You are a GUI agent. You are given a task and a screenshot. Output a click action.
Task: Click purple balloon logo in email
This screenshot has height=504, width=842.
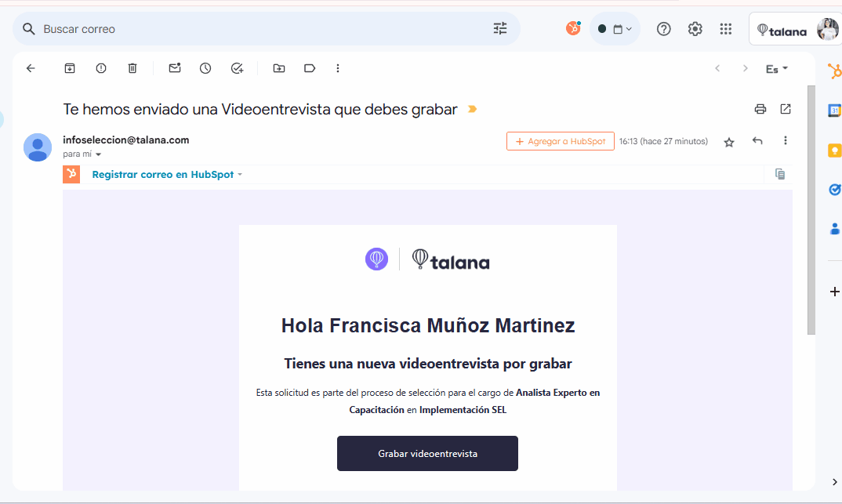point(376,259)
